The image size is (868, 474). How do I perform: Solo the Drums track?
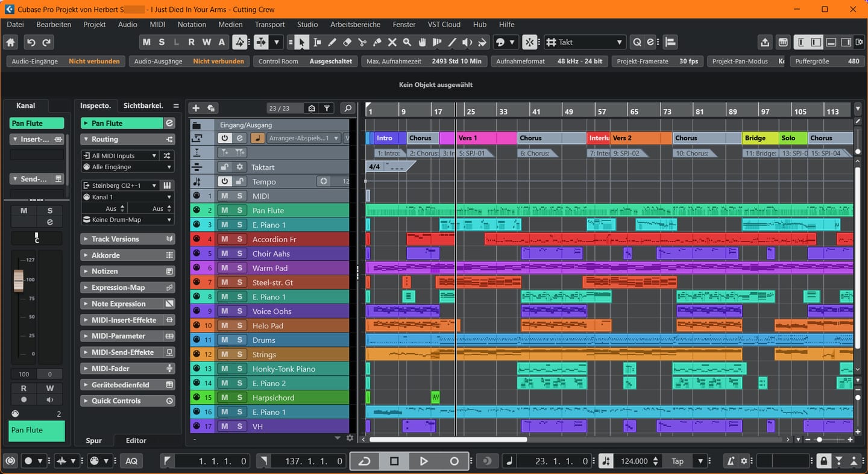pos(239,340)
